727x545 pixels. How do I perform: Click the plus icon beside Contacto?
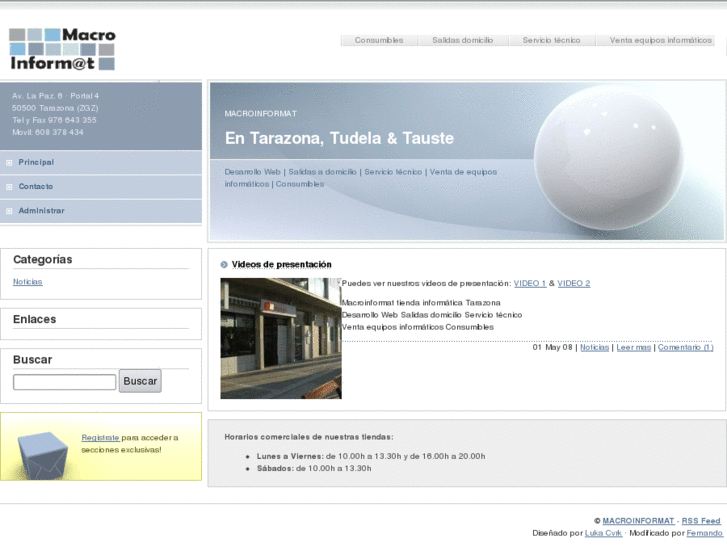(x=9, y=186)
